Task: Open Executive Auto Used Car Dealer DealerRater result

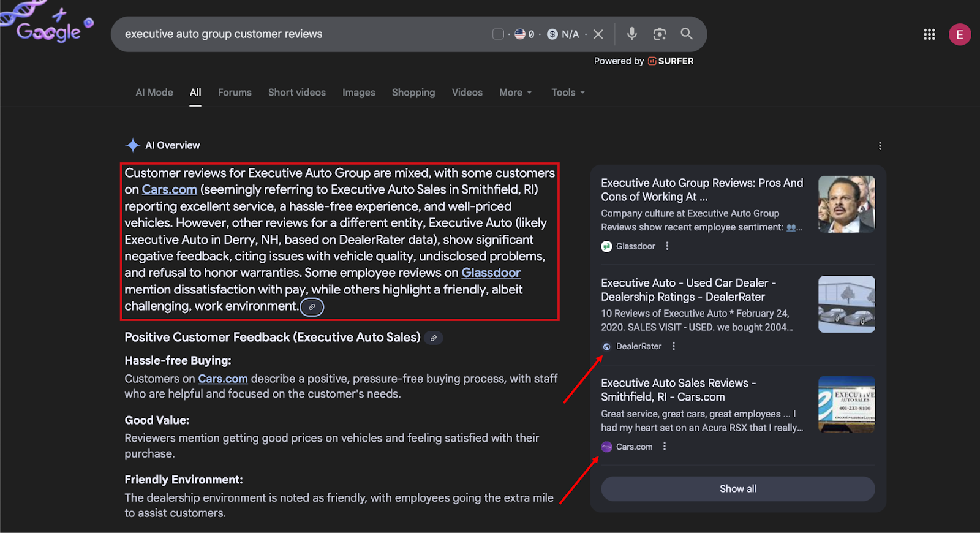Action: (x=689, y=290)
